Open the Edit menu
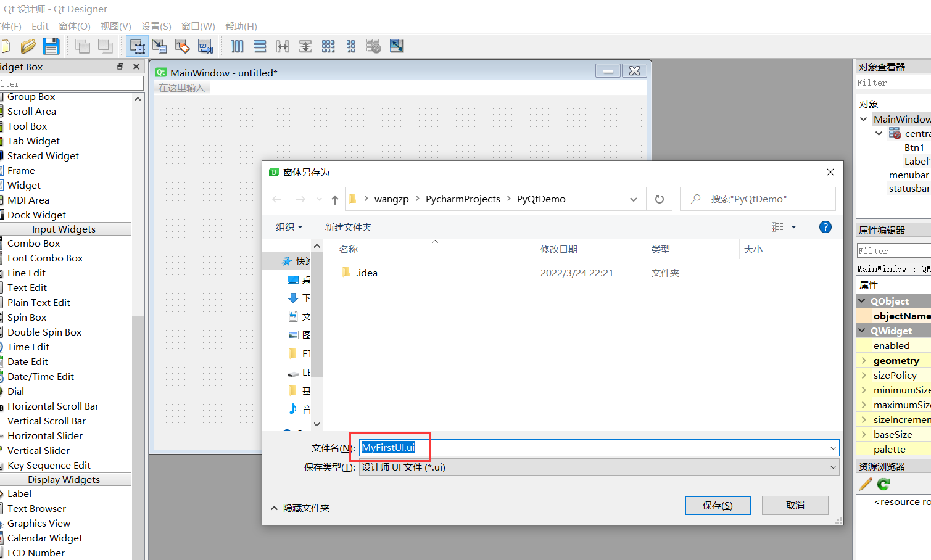 point(40,26)
